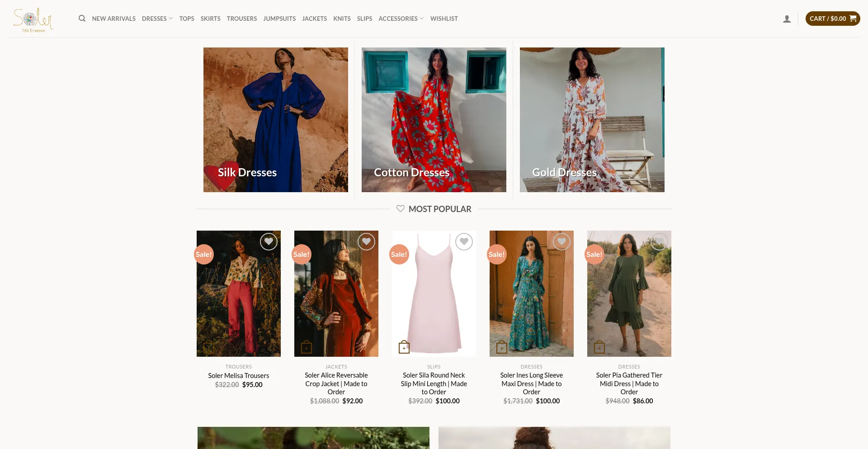View Soler Pia green dress product image
The height and width of the screenshot is (449, 868).
(x=629, y=294)
